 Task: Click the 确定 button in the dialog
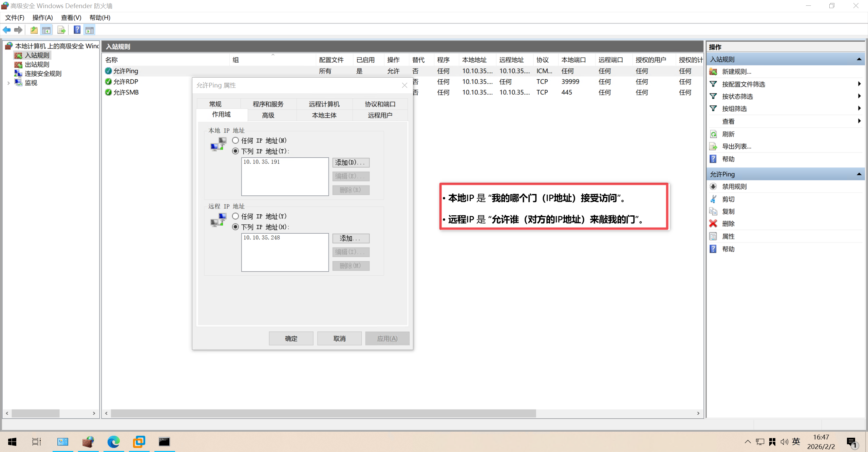coord(291,338)
